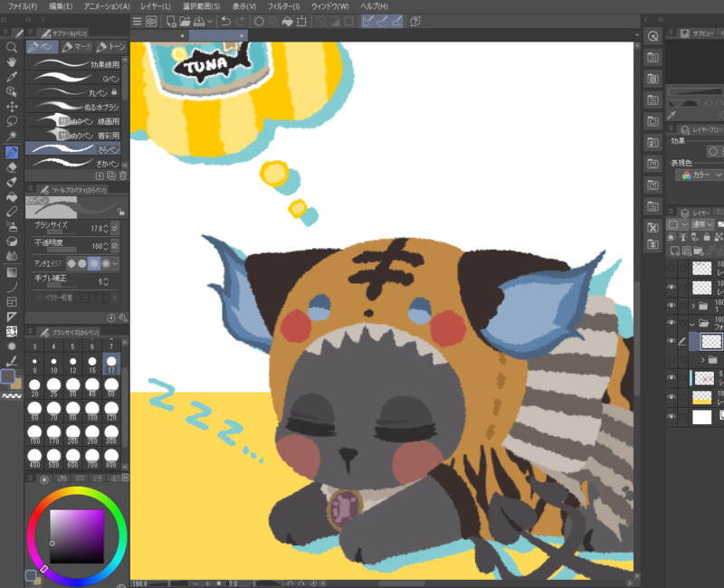Open dropdown arrow beside save icon

(210, 21)
